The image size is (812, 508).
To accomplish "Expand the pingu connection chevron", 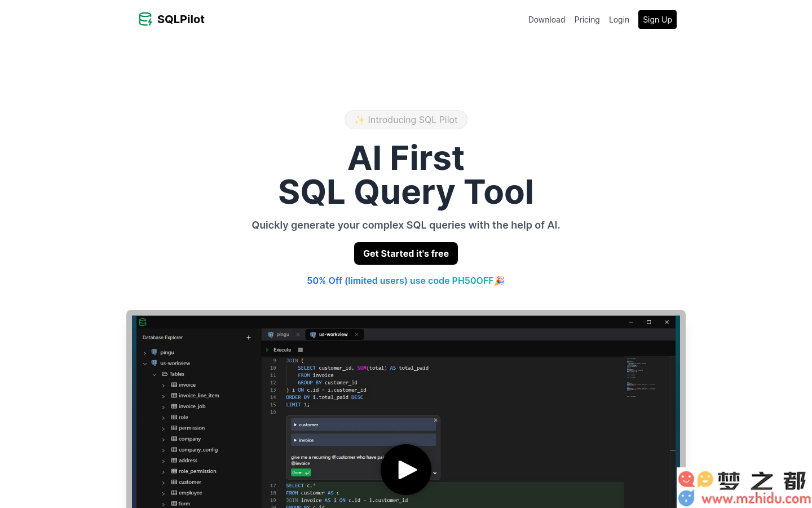I will tap(145, 353).
